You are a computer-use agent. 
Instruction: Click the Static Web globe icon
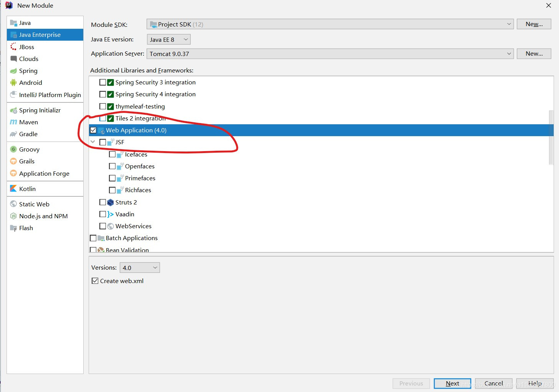[14, 204]
